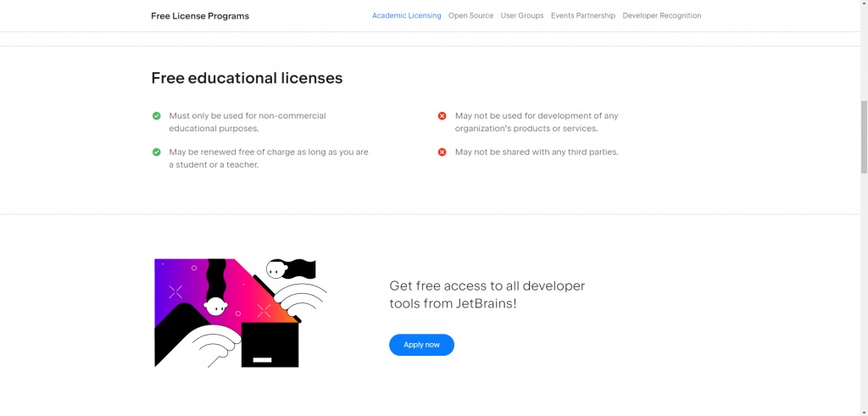Click green check icon beside renewal item
The width and height of the screenshot is (868, 416).
click(157, 152)
